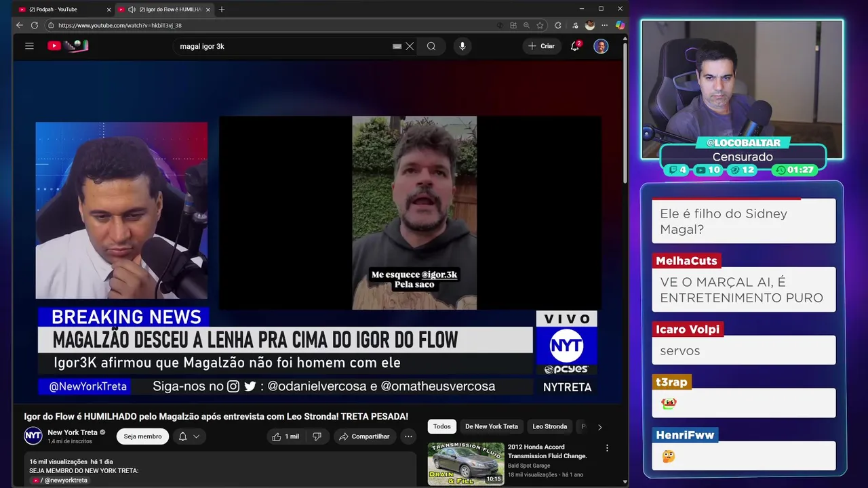
Task: Open a new browser tab
Action: coord(222,9)
